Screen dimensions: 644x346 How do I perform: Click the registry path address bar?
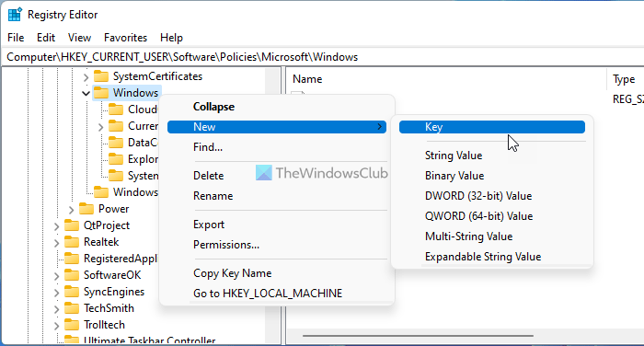322,57
